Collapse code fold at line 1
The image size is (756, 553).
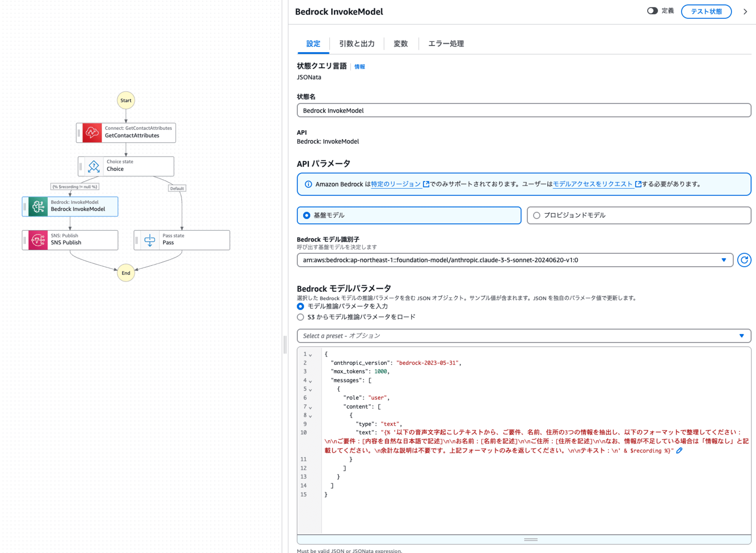(310, 355)
